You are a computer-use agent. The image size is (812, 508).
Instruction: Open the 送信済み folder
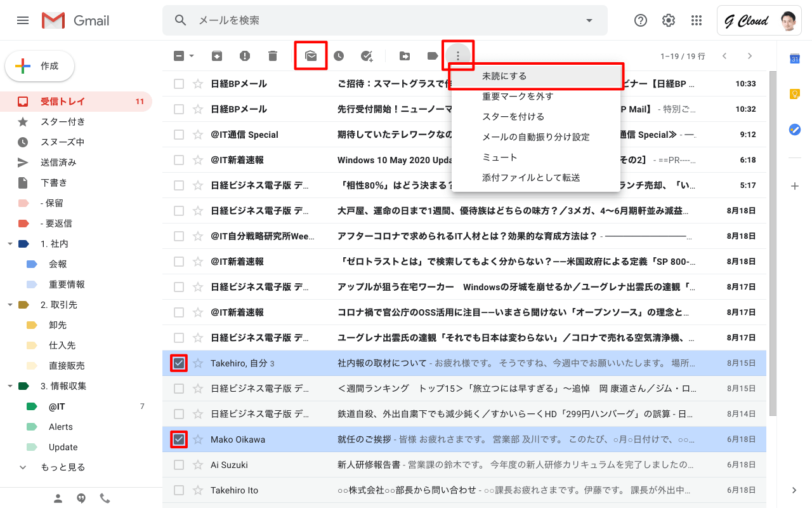[x=76, y=163]
